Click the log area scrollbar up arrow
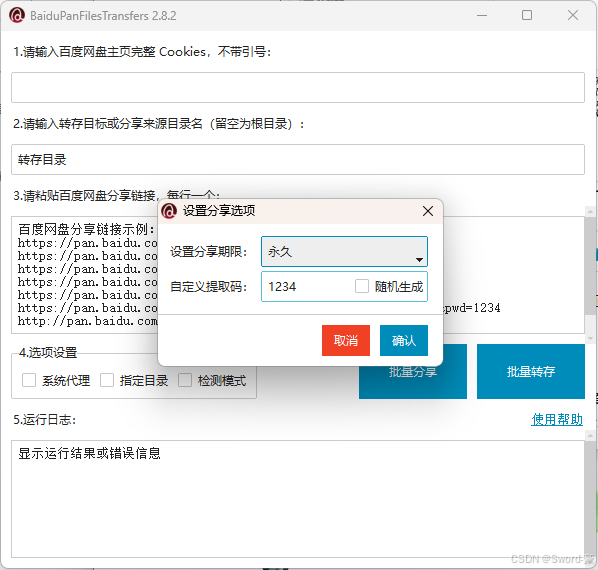 pyautogui.click(x=590, y=435)
